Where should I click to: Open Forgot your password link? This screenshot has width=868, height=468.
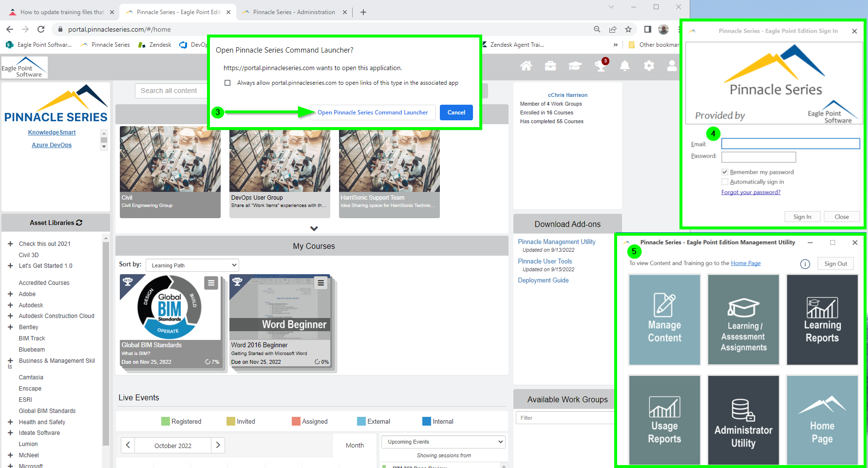pyautogui.click(x=751, y=192)
